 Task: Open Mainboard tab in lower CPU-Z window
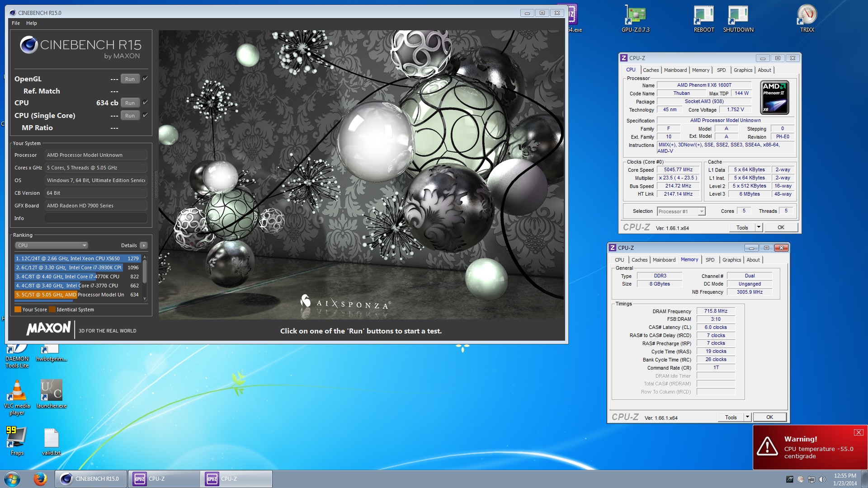(x=664, y=260)
